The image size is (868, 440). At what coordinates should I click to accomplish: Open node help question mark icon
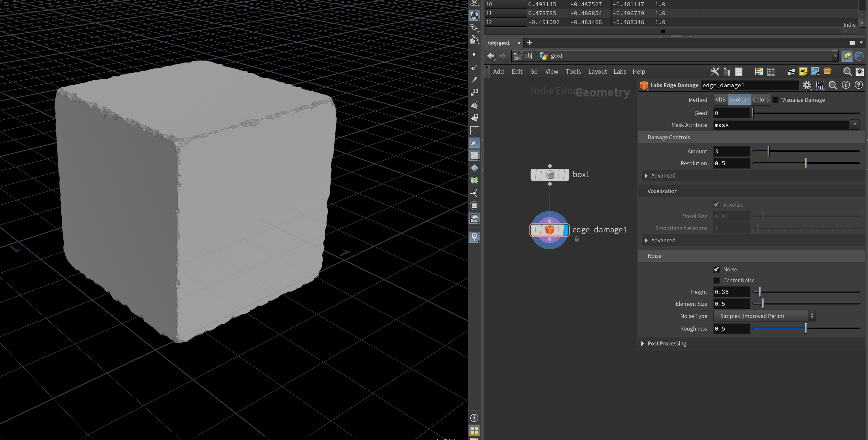tap(858, 85)
